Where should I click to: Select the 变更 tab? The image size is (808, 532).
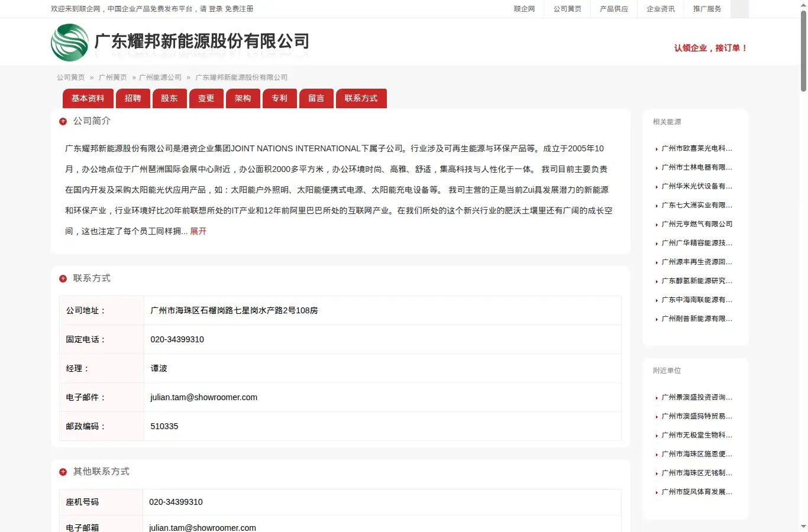pyautogui.click(x=206, y=98)
